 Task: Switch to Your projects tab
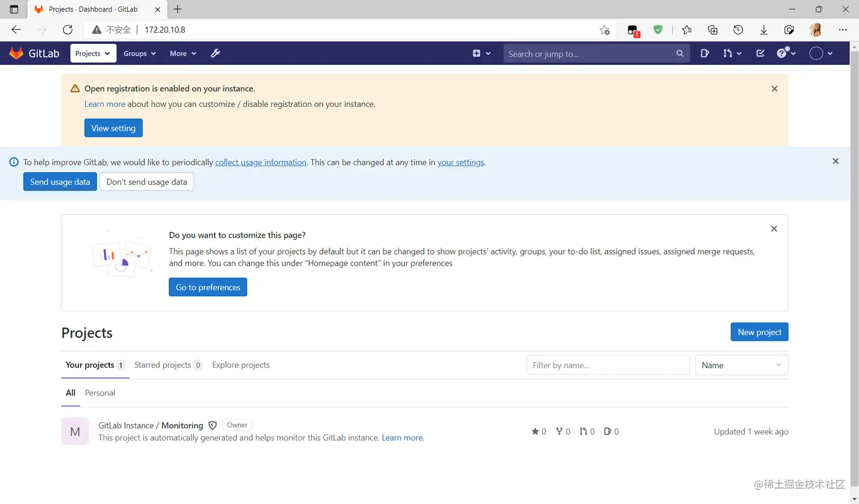coord(95,365)
